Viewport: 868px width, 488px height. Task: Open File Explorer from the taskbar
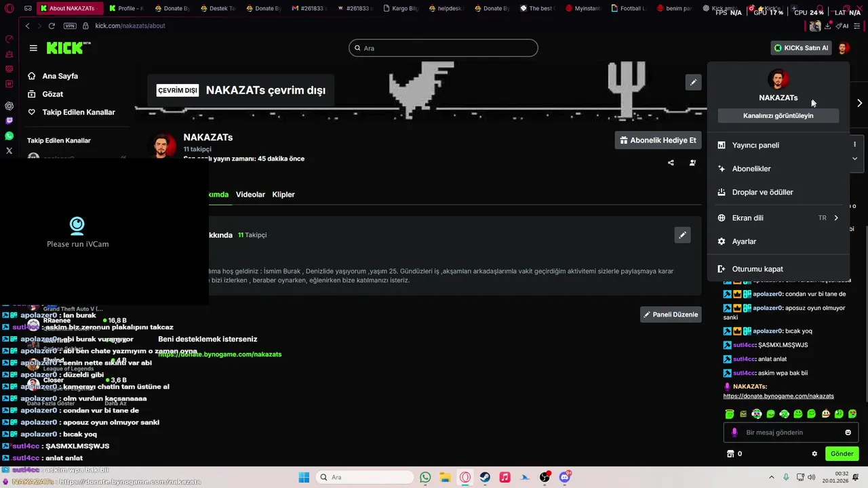445,477
